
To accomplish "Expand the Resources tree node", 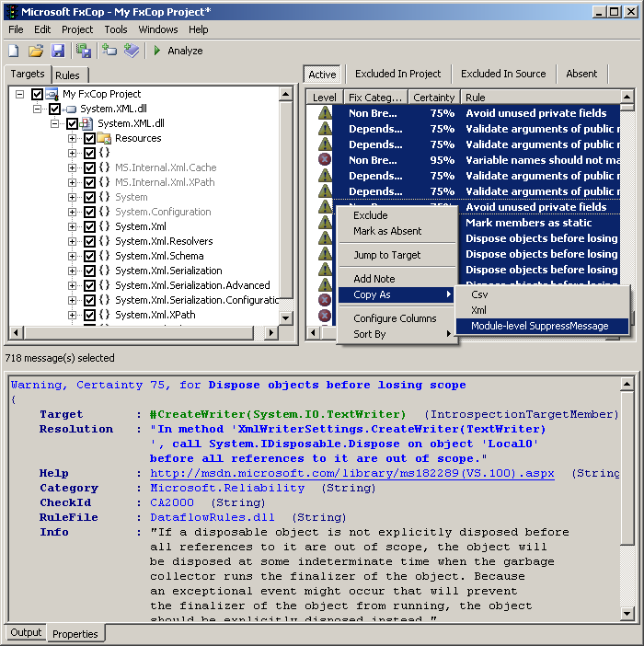I will coord(72,138).
